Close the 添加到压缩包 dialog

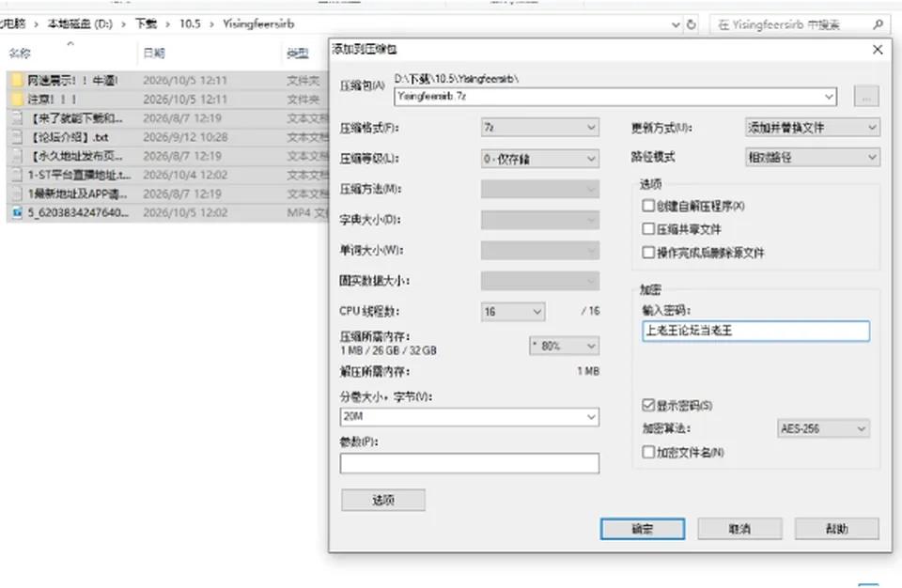878,50
